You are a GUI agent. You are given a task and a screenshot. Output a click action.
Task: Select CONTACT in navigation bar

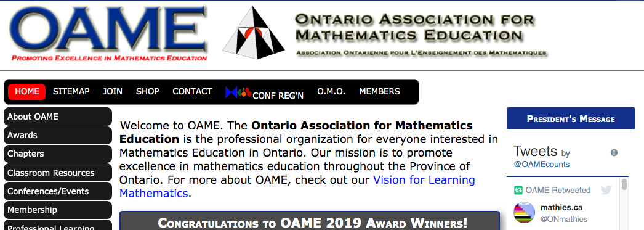click(x=192, y=91)
